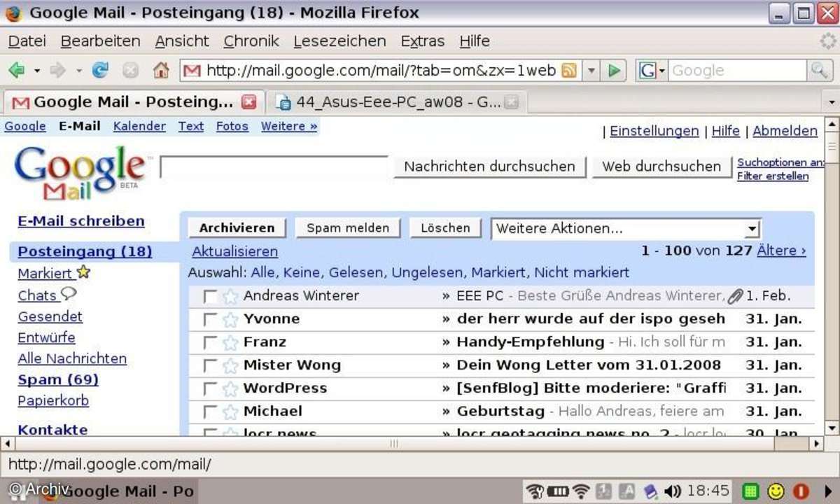This screenshot has height=504, width=840.
Task: Click the vertical page scrollbar thumb
Action: (832, 149)
